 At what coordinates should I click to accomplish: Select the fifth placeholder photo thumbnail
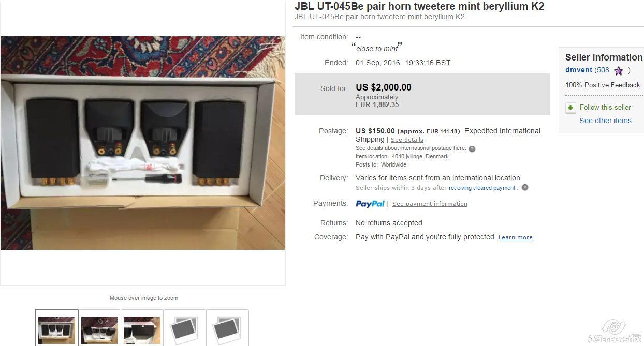(x=227, y=328)
